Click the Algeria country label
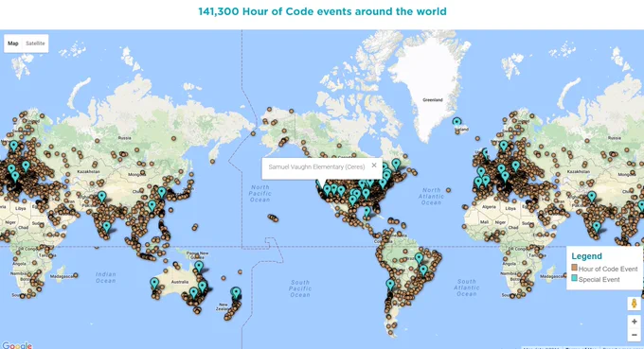The image size is (644, 349). (x=489, y=207)
